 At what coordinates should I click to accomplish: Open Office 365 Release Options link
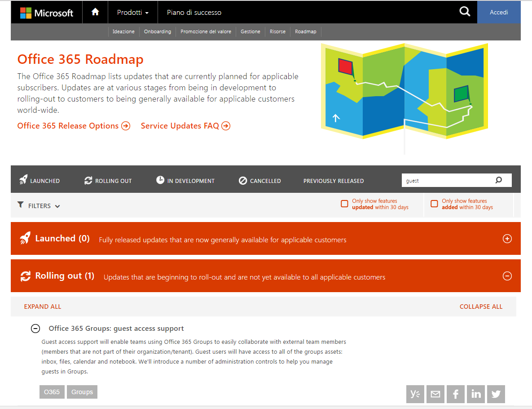click(x=74, y=126)
